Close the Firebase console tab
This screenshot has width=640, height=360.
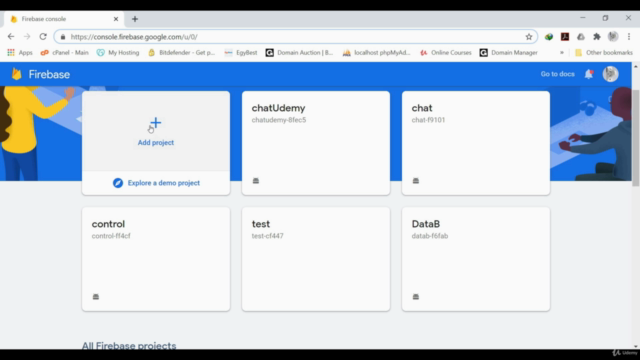[116, 19]
